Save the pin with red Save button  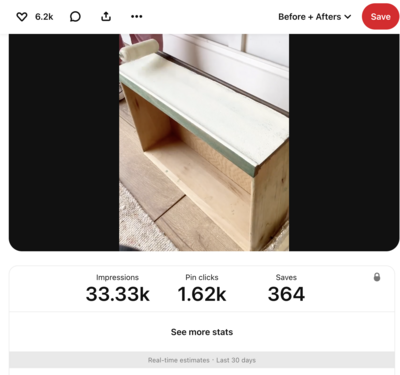point(380,17)
